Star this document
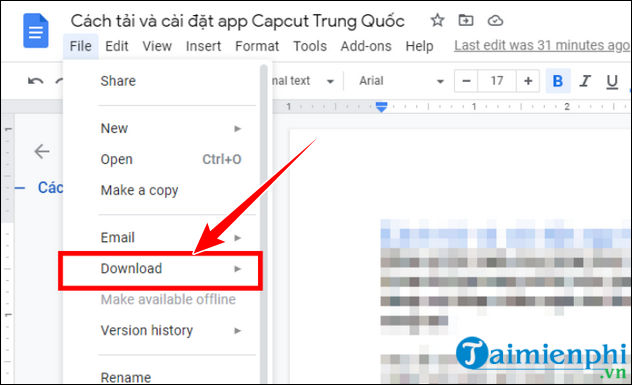This screenshot has width=632, height=385. point(437,20)
